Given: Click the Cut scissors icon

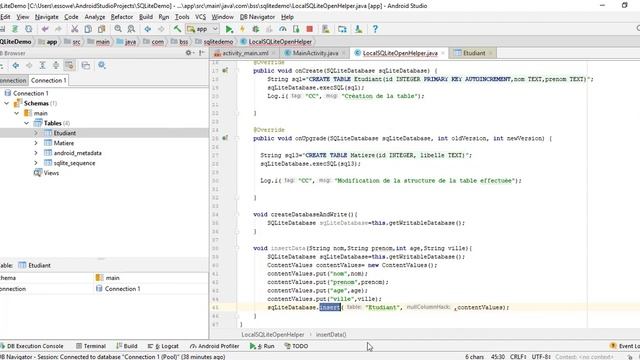Looking at the screenshot, I should (x=74, y=29).
